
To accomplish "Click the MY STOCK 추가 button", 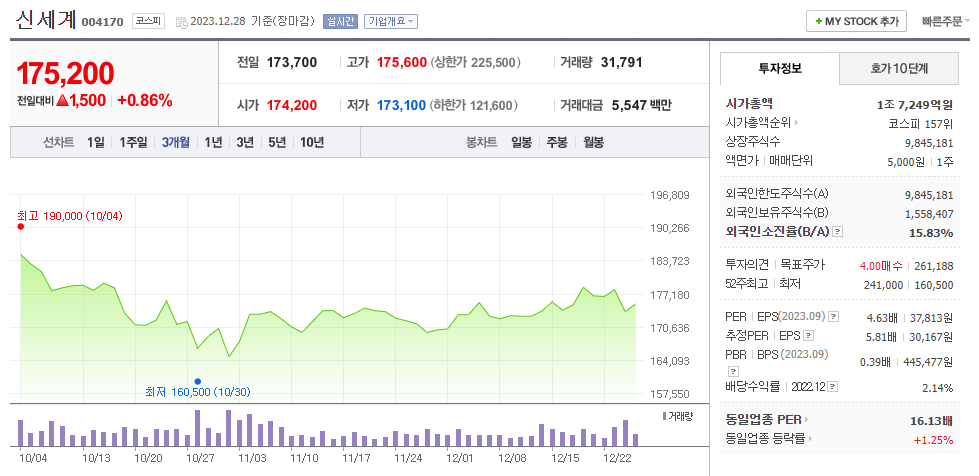I will tap(856, 21).
